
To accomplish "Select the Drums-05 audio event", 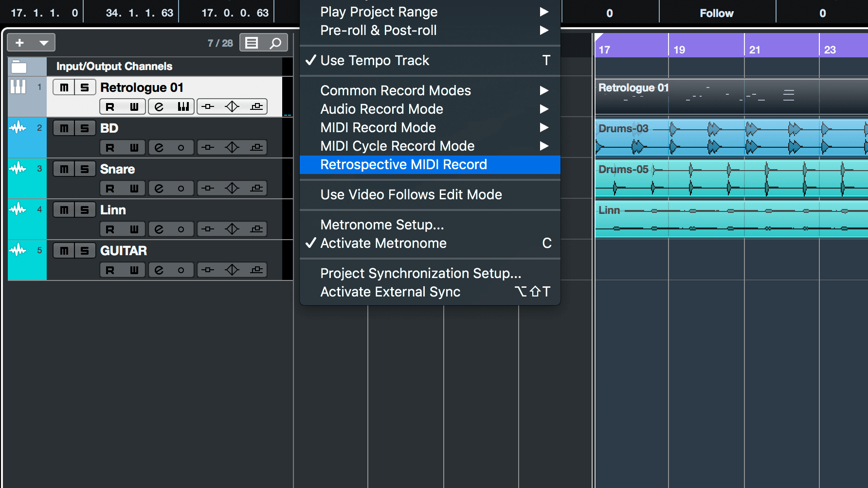I will 731,178.
